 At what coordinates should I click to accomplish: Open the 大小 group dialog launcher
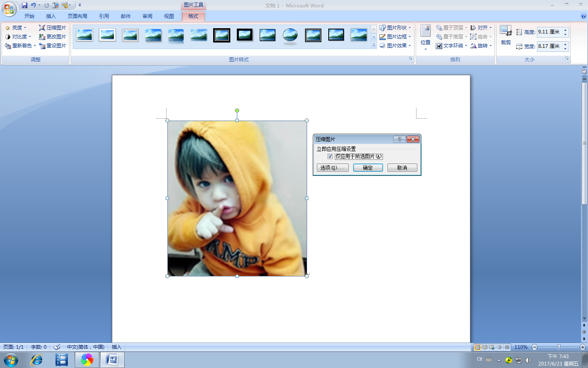click(x=567, y=59)
